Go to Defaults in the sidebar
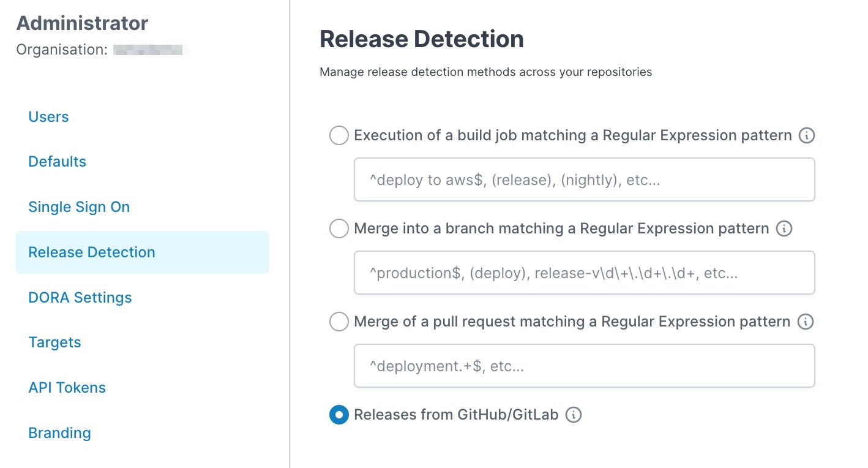 pos(57,162)
